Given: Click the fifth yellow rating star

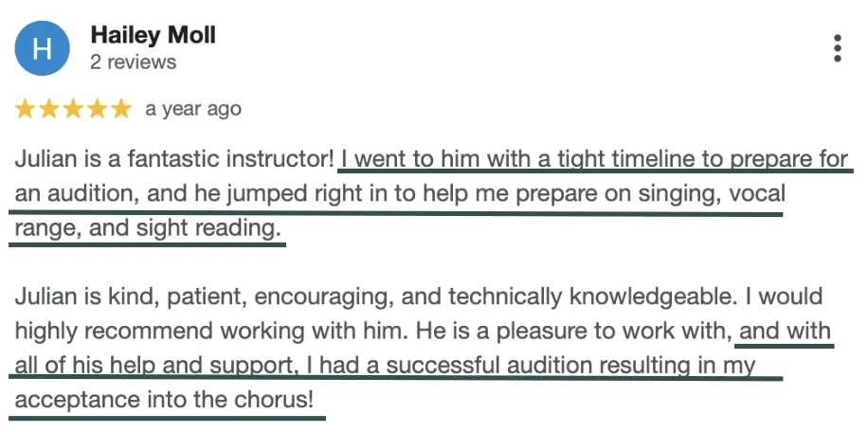Looking at the screenshot, I should click(x=120, y=109).
